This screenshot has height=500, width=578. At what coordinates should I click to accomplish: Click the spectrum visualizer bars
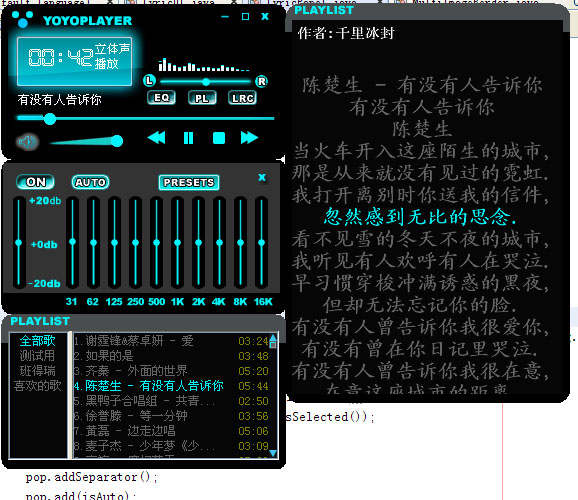point(204,64)
